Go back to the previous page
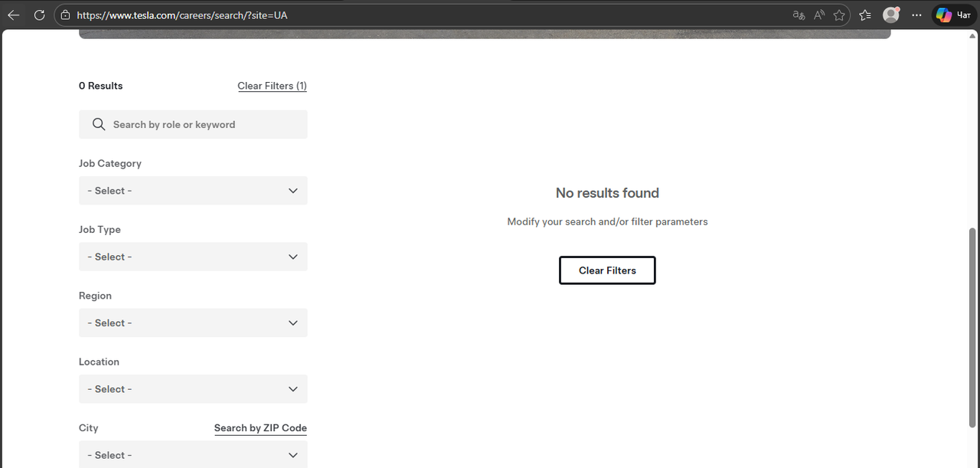Image resolution: width=980 pixels, height=468 pixels. (x=14, y=15)
